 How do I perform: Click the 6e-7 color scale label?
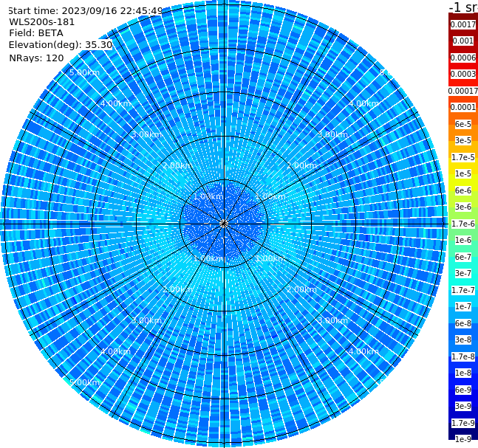coord(463,257)
